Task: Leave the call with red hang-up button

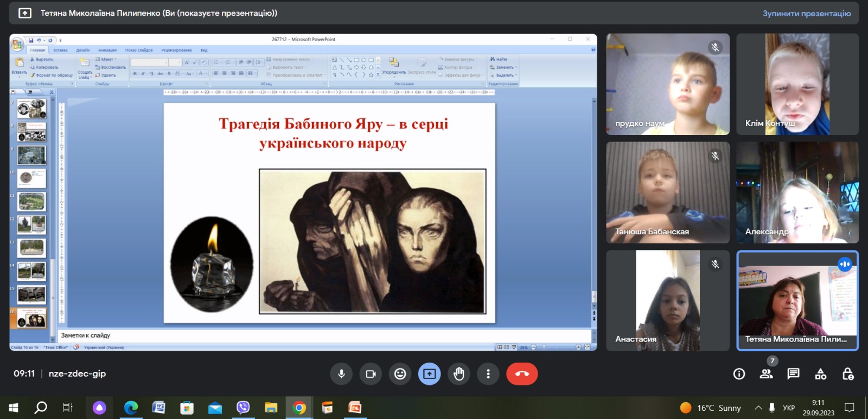Action: pyautogui.click(x=522, y=373)
